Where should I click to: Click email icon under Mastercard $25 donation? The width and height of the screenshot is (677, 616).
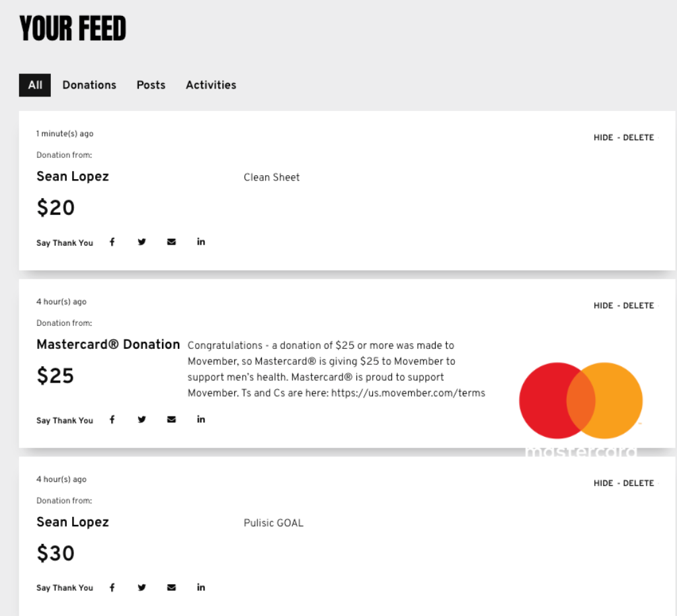coord(171,420)
